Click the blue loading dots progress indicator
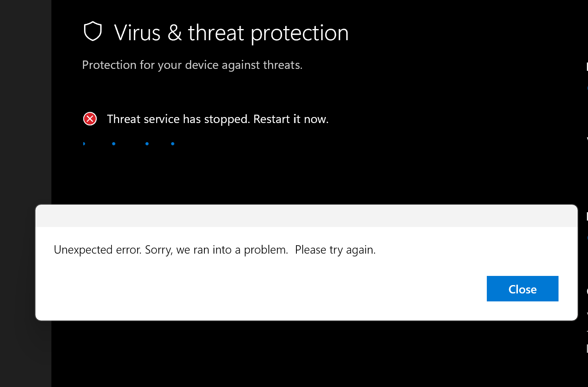 (129, 144)
